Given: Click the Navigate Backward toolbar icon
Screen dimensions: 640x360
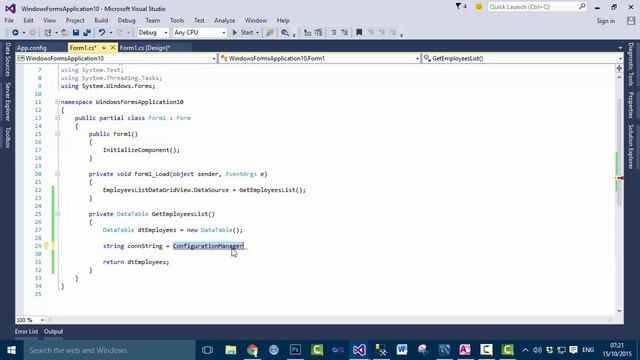Looking at the screenshot, I should (15, 32).
